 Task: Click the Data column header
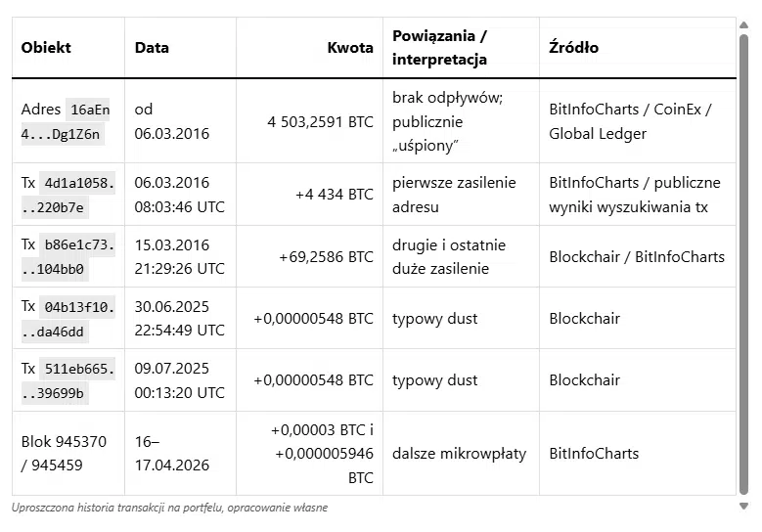click(x=152, y=47)
